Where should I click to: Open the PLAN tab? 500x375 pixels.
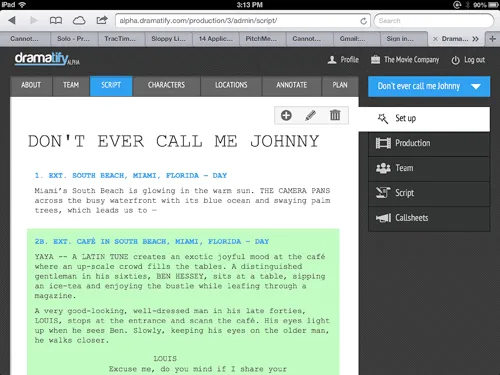pyautogui.click(x=340, y=85)
